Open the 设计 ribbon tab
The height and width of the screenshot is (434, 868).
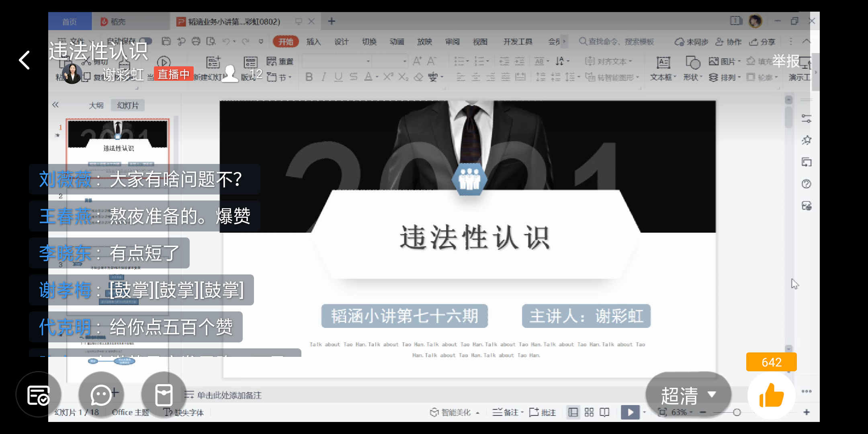coord(341,42)
